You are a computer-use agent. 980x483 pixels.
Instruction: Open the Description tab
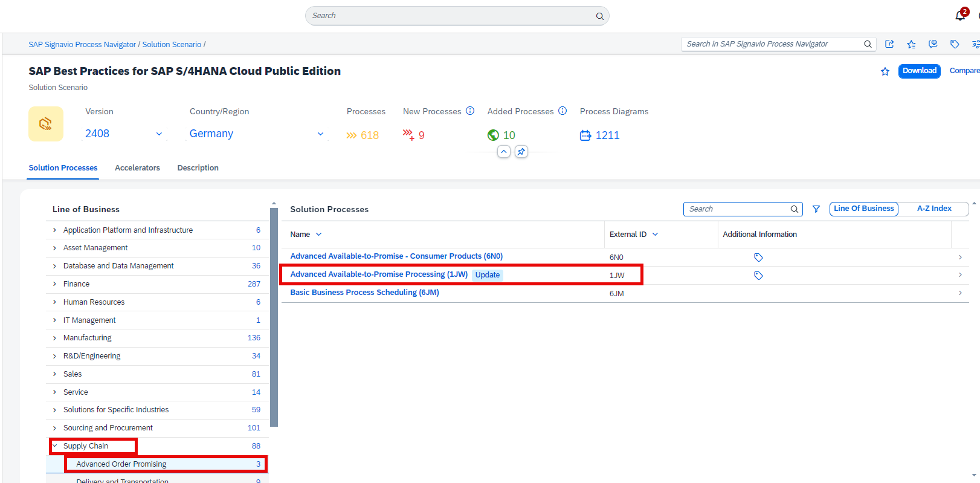coord(198,168)
